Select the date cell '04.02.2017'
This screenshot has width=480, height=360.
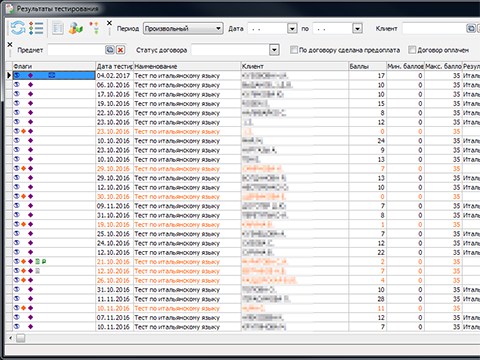(113, 76)
